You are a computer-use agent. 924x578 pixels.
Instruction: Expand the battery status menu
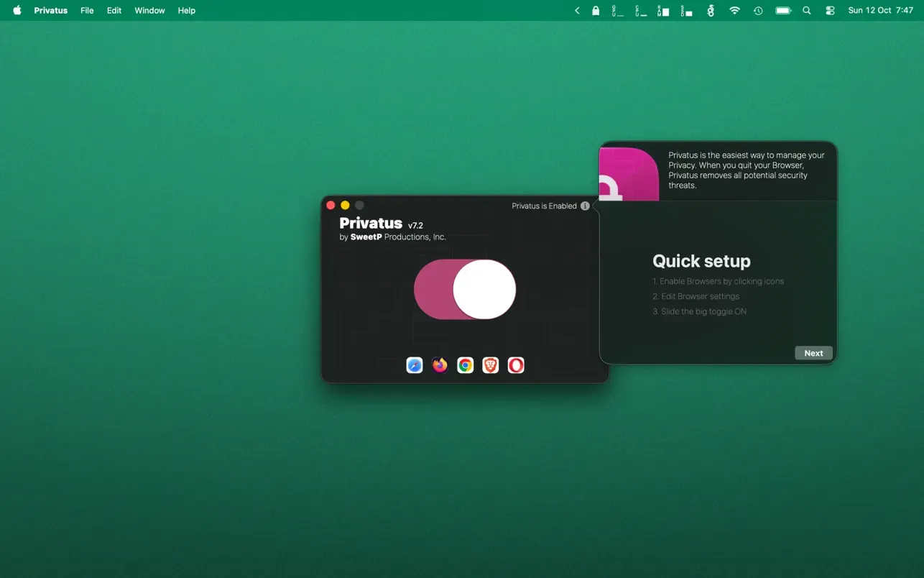click(x=782, y=11)
